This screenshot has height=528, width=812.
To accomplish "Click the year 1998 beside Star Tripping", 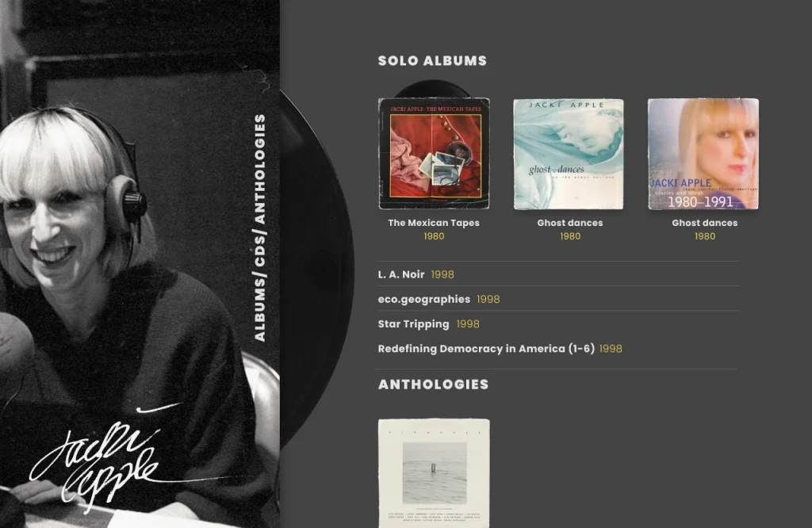I will (468, 324).
